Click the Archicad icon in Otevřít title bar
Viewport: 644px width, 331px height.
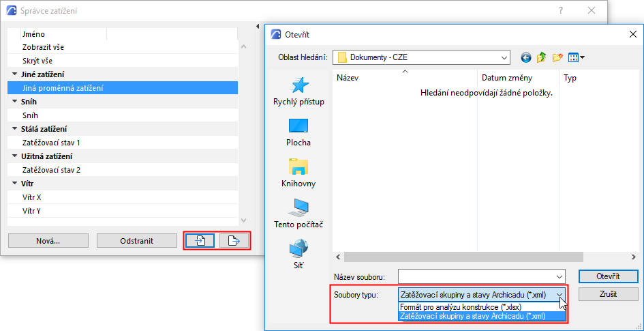click(276, 35)
